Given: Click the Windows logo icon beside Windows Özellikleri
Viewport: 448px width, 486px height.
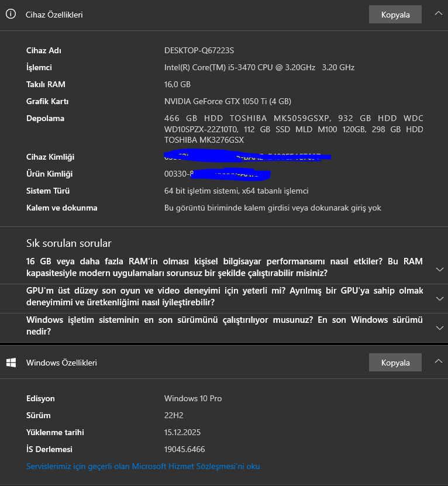Looking at the screenshot, I should [x=11, y=363].
